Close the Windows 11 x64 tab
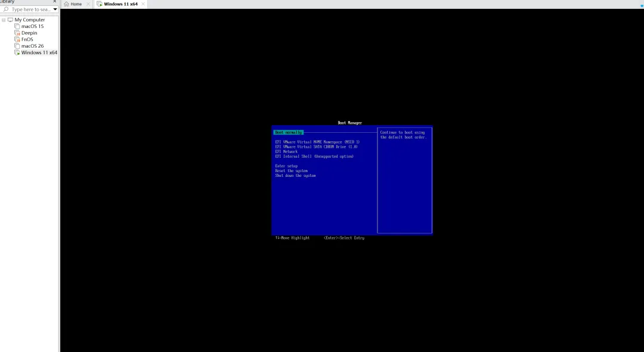 143,4
